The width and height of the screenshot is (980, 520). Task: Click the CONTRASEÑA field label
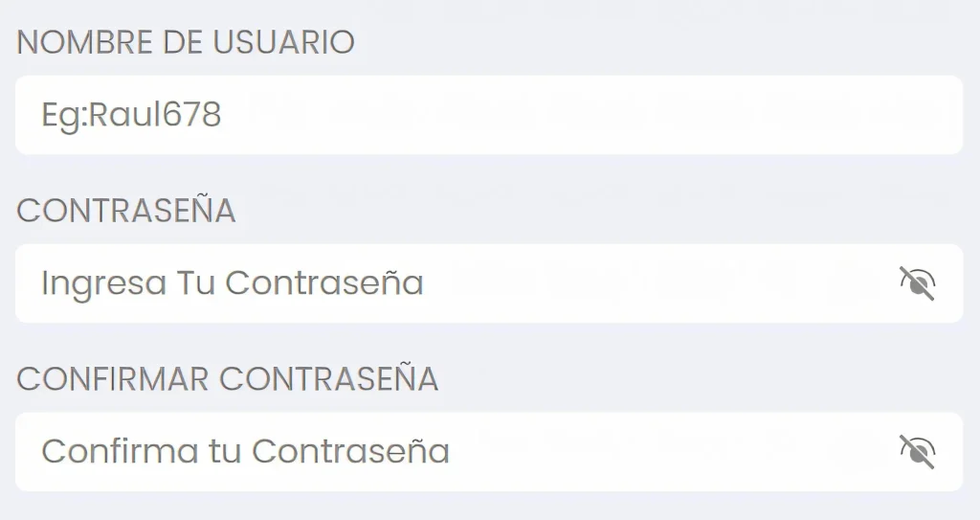point(126,211)
